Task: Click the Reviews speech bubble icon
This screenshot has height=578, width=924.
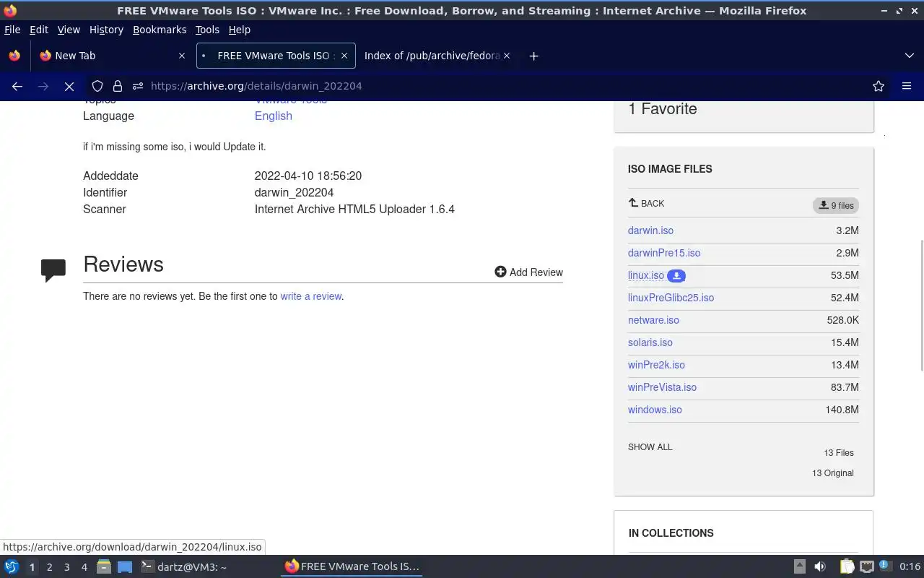Action: (x=53, y=270)
